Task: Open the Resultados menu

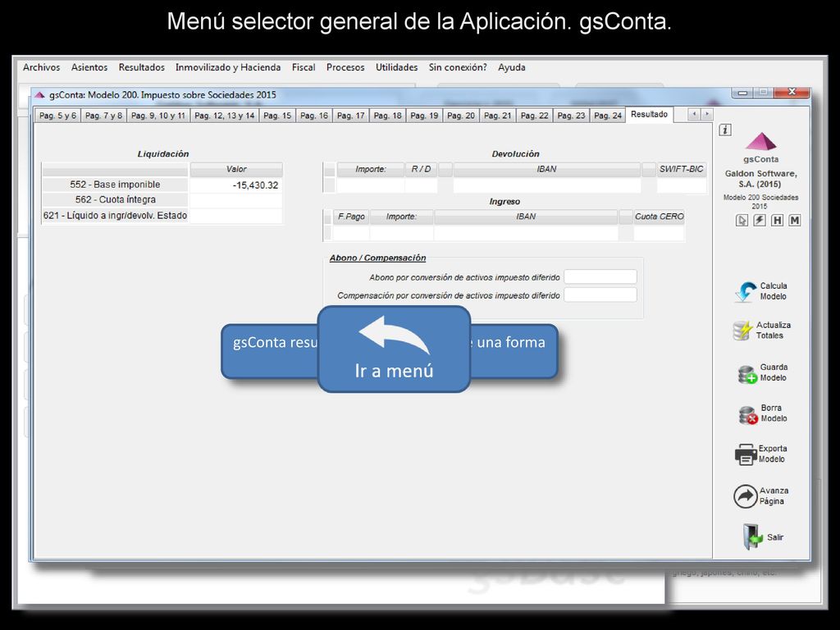Action: tap(141, 67)
